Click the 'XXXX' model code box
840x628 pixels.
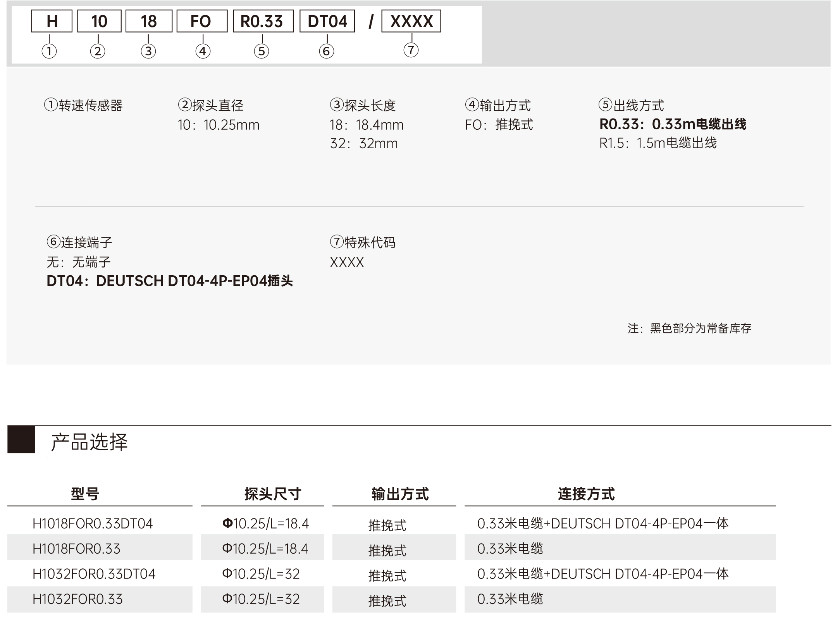point(411,21)
